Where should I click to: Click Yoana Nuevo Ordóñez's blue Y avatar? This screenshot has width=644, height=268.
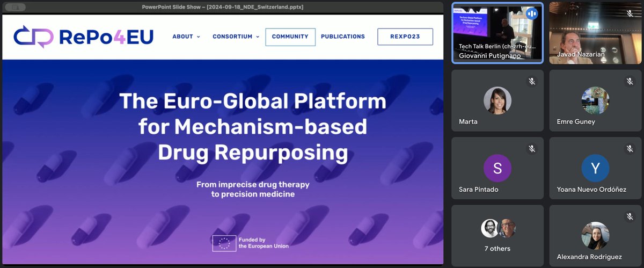click(x=595, y=168)
